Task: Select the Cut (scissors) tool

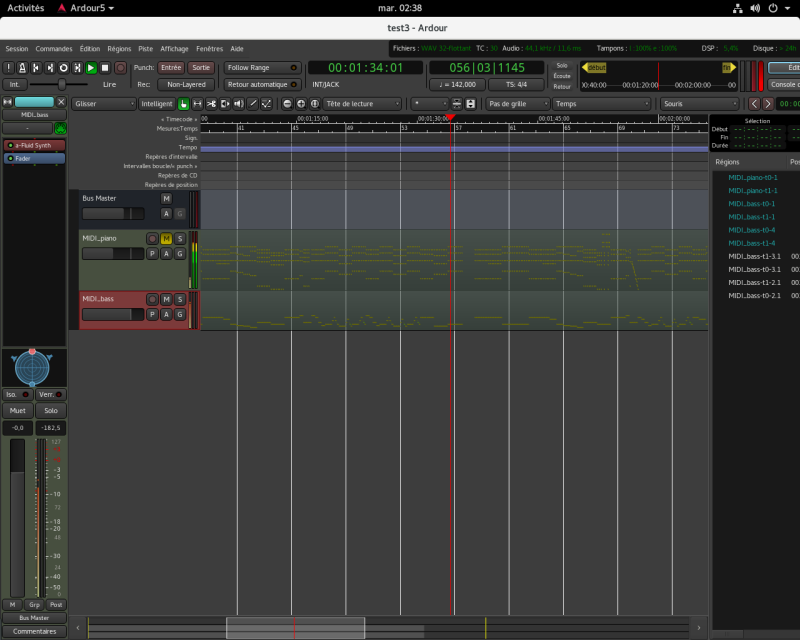Action: 211,104
